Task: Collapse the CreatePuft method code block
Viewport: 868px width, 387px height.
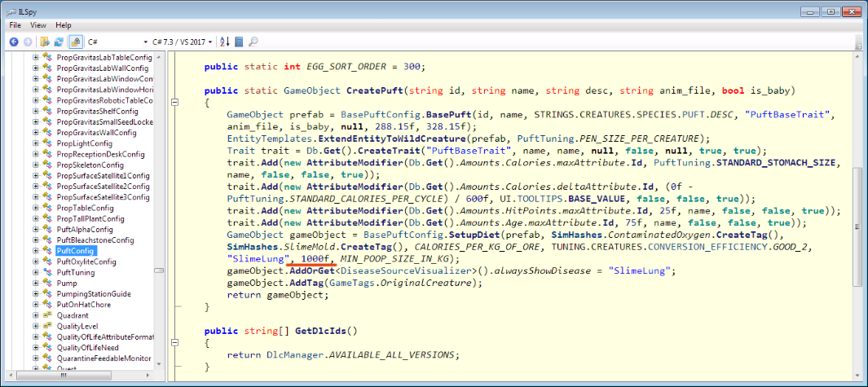Action: tap(175, 103)
